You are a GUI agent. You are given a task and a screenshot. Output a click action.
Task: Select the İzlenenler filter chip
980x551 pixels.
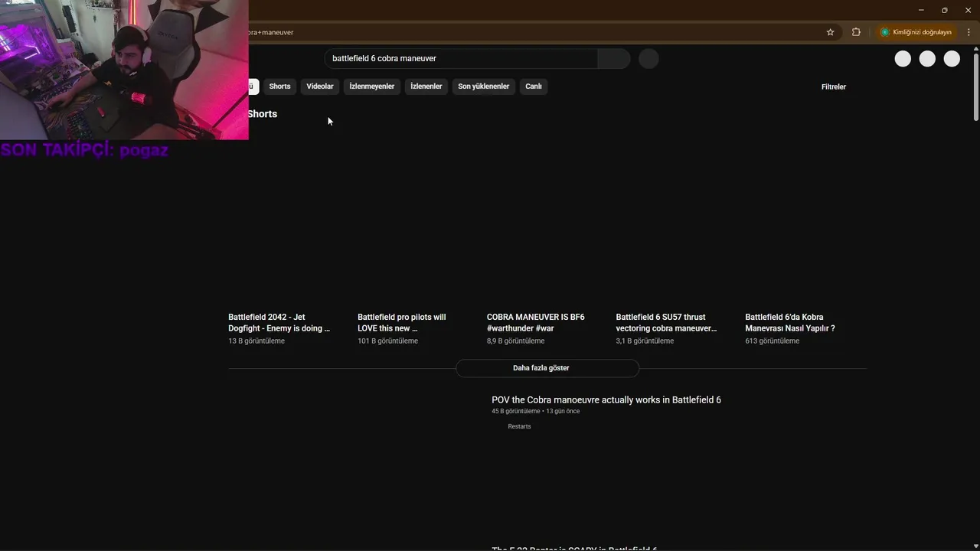[426, 86]
